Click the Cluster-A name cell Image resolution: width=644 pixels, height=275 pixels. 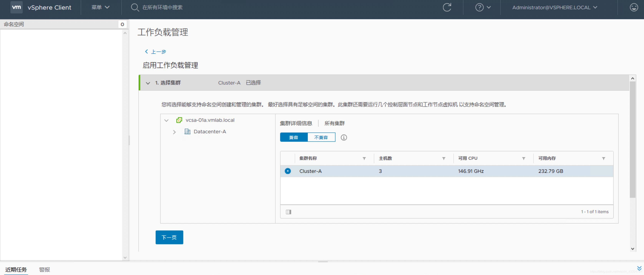coord(310,171)
